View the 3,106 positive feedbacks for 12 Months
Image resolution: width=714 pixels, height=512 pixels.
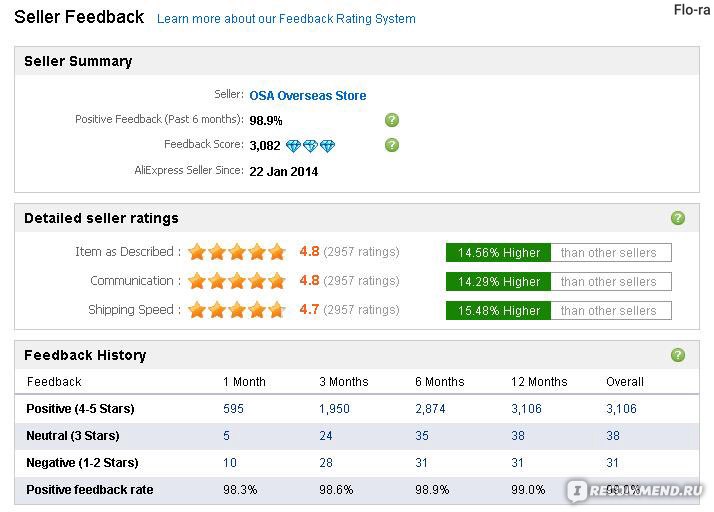pyautogui.click(x=526, y=409)
